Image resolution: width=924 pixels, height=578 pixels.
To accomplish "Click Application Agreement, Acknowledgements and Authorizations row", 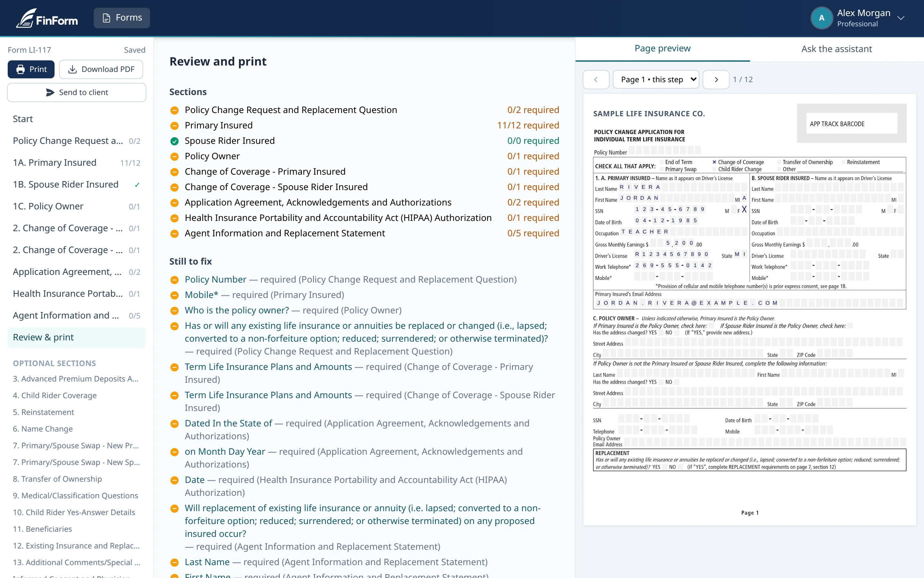I will tap(365, 203).
